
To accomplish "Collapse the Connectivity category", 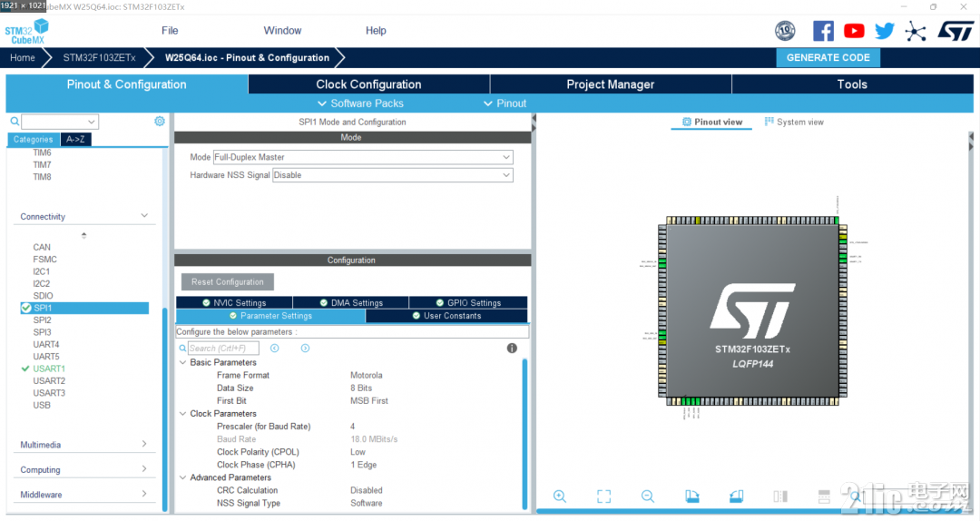I will (x=144, y=216).
